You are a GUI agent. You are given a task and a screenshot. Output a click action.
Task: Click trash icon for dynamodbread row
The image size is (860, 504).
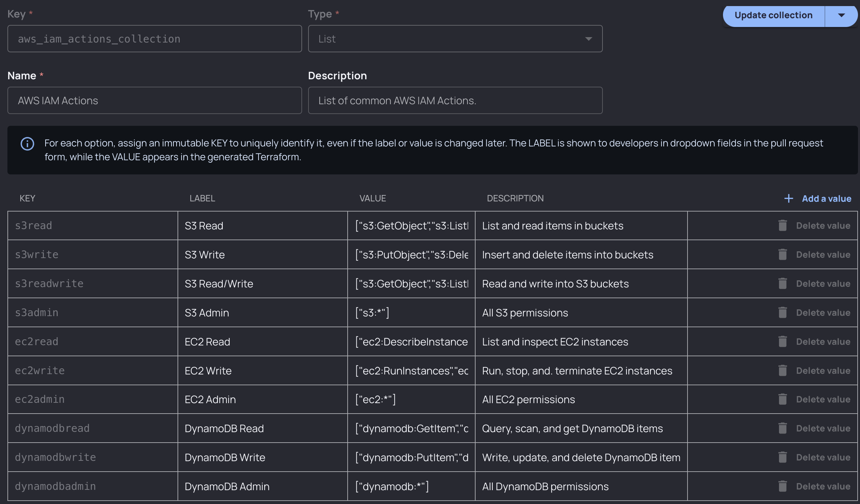(x=782, y=428)
